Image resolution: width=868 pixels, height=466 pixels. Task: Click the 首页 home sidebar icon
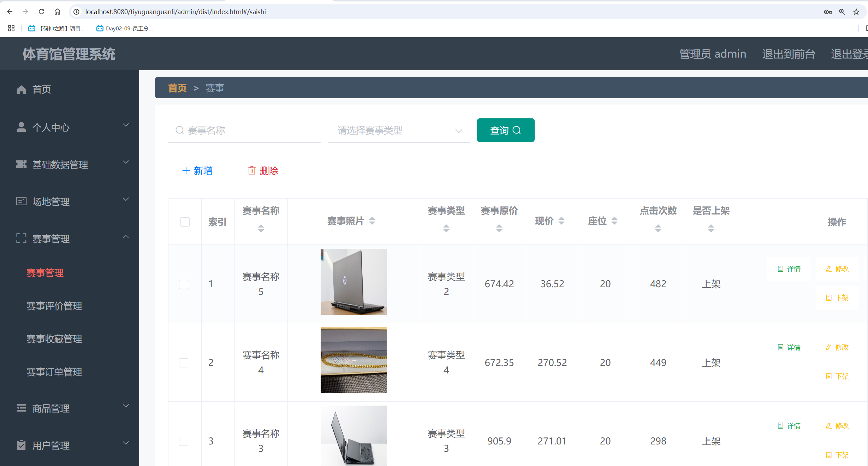(21, 90)
